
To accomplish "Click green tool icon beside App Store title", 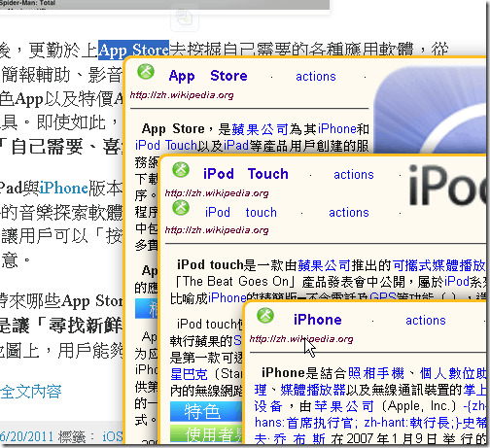I will pyautogui.click(x=146, y=72).
